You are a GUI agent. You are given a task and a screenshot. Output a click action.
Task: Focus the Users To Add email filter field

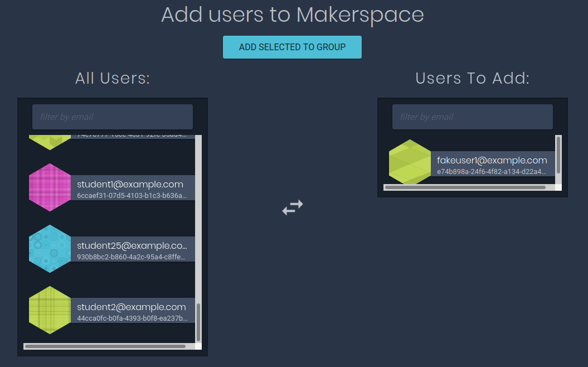[473, 117]
